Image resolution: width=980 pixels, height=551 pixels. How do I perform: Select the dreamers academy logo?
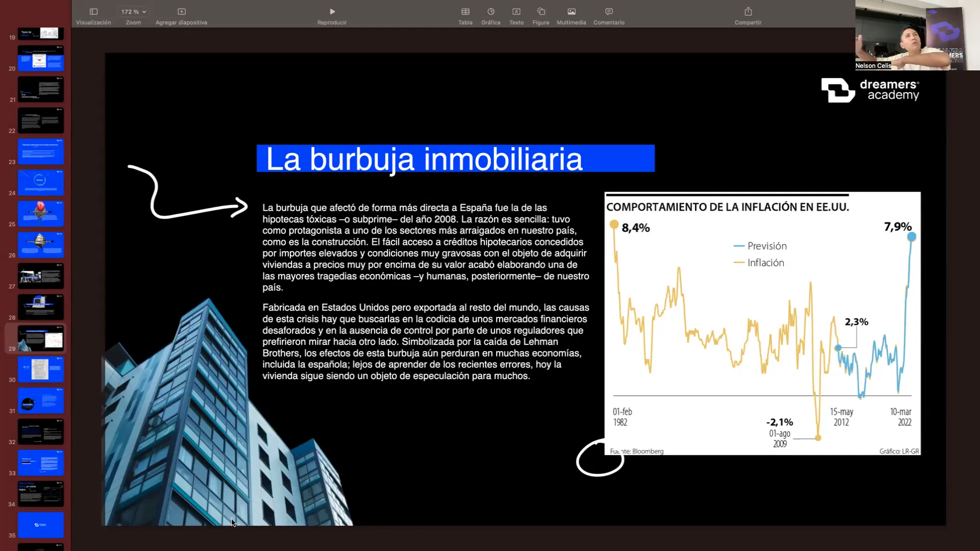[x=870, y=90]
